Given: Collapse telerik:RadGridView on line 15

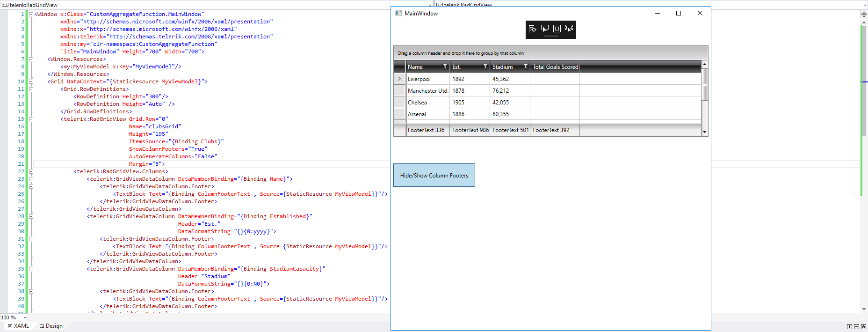Looking at the screenshot, I should coord(31,119).
